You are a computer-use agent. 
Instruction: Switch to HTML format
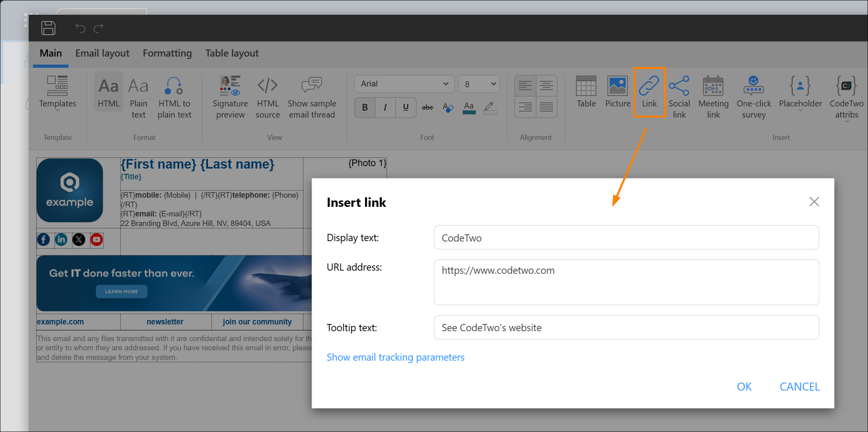(x=109, y=92)
